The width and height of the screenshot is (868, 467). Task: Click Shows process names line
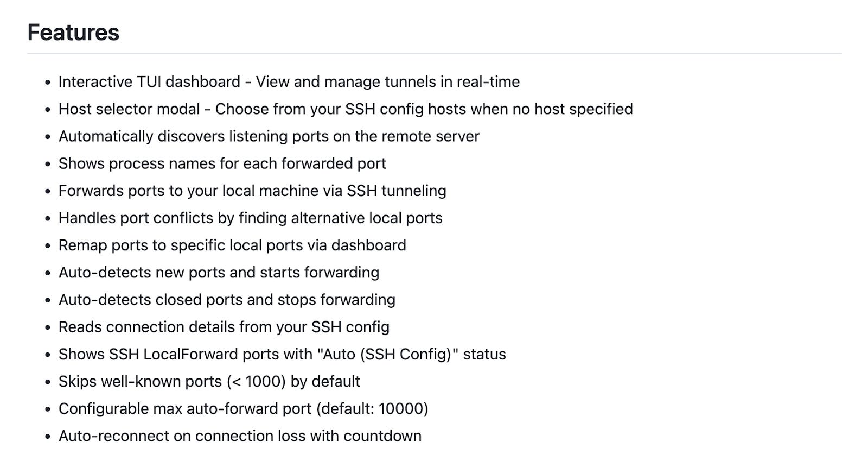point(222,163)
